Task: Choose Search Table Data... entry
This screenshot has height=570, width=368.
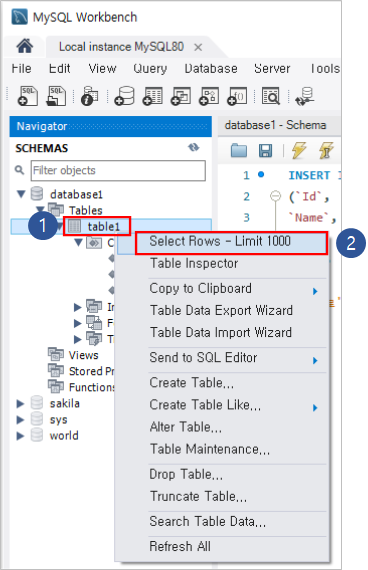Action: click(208, 522)
